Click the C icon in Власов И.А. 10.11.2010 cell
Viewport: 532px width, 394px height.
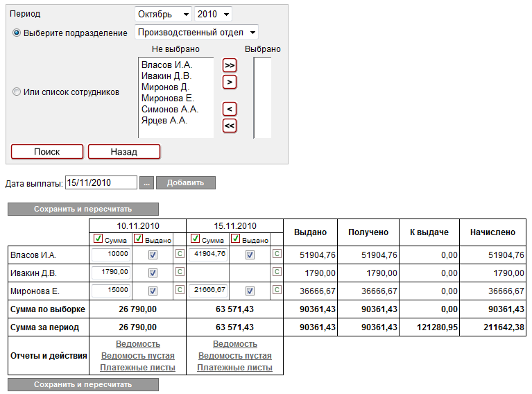179,255
